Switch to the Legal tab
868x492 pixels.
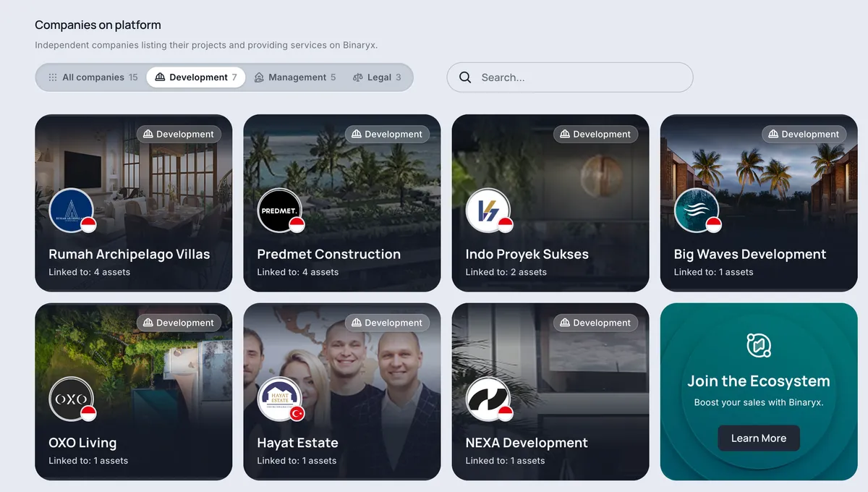(x=377, y=77)
